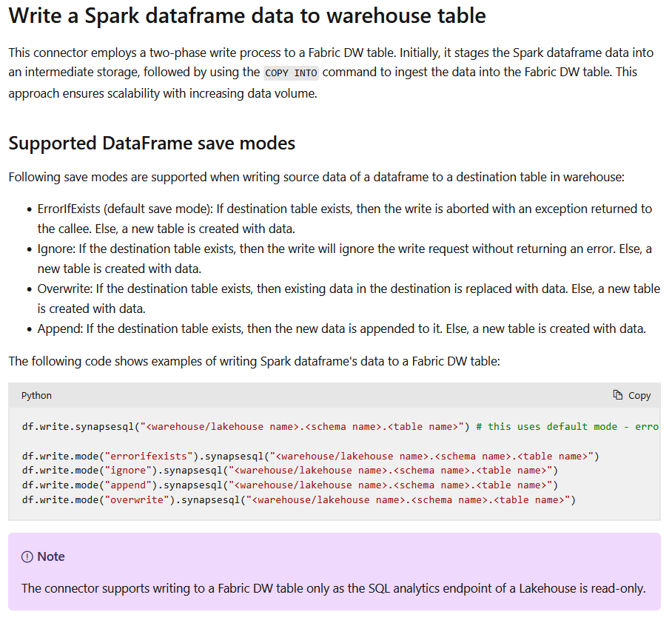Click the Supported DataFrame save modes heading
Viewport: 672px width, 623px height.
tap(152, 143)
